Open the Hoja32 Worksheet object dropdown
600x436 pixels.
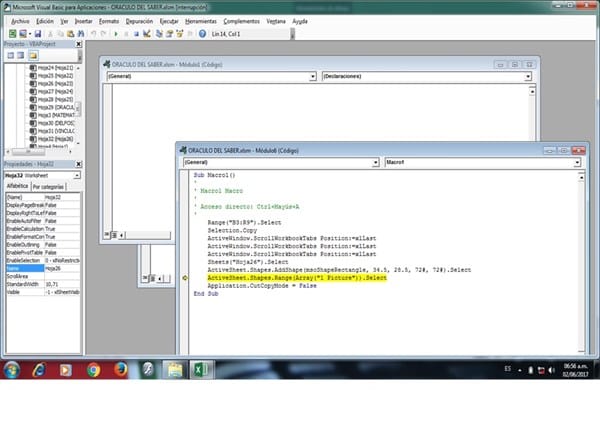pyautogui.click(x=77, y=174)
